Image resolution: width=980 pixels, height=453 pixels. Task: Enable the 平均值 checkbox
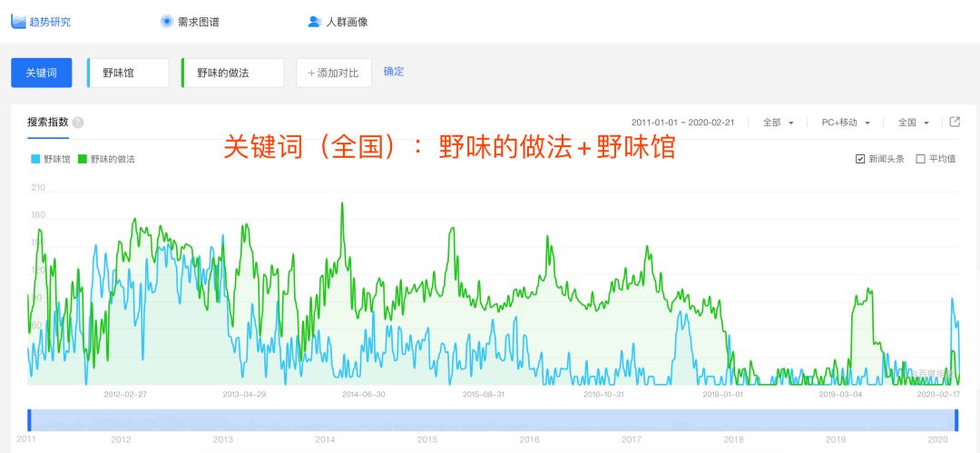pos(920,159)
